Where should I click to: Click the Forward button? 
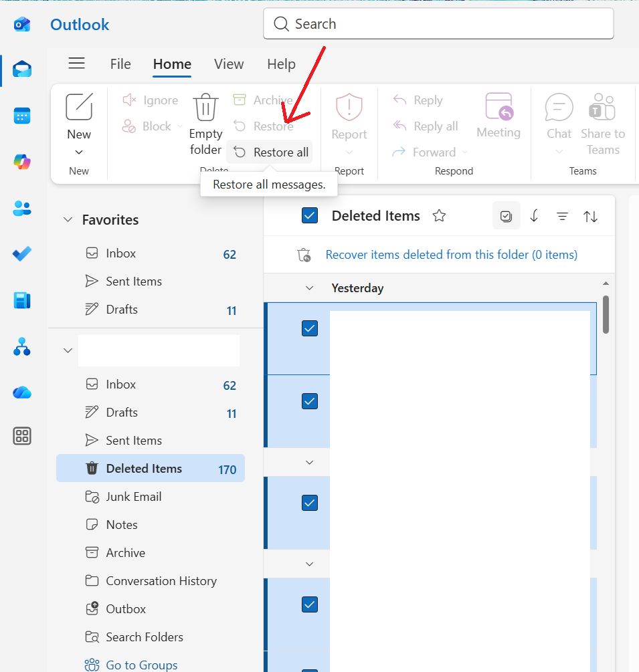click(x=425, y=152)
